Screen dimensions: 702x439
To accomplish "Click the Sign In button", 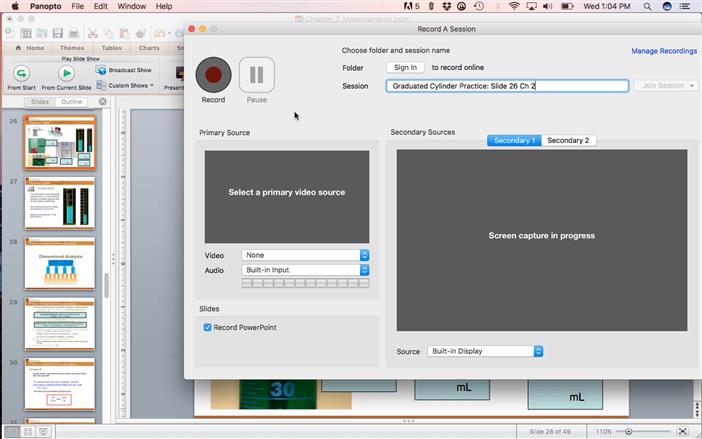I will coord(405,68).
